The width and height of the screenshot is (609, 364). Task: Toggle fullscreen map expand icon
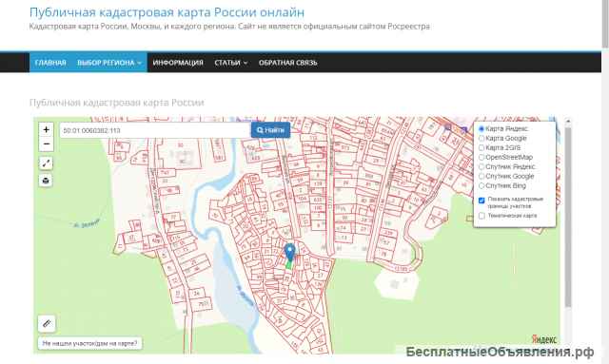[46, 163]
